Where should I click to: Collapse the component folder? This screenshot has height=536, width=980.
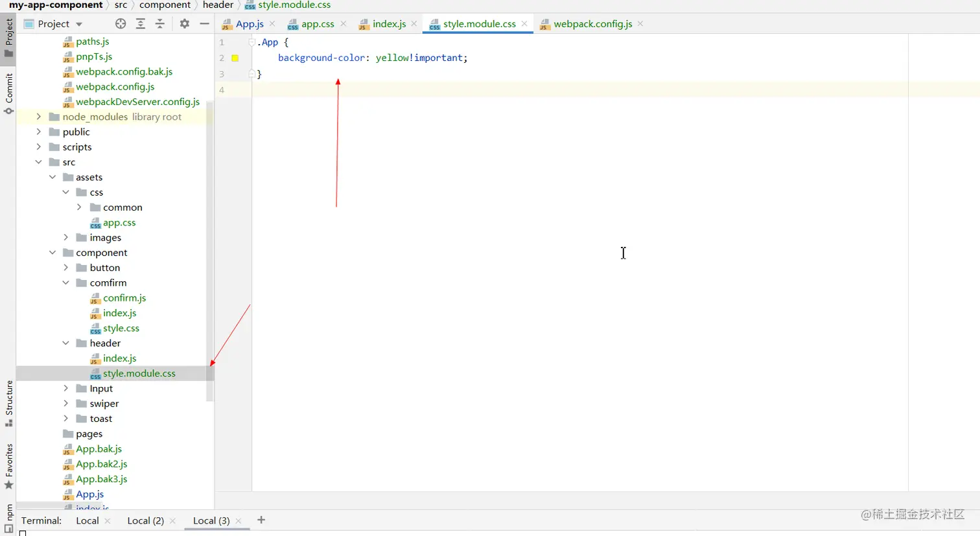pyautogui.click(x=52, y=253)
